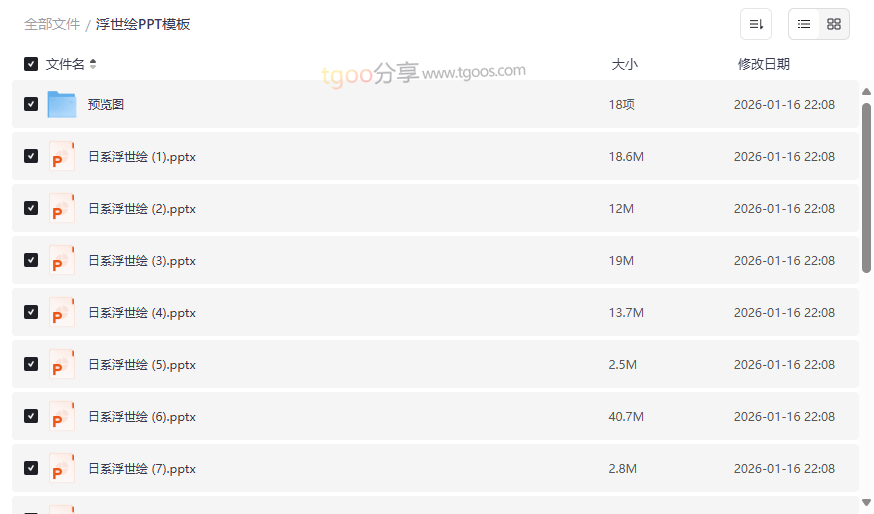
Task: Click the 大小 column header
Action: pos(624,64)
